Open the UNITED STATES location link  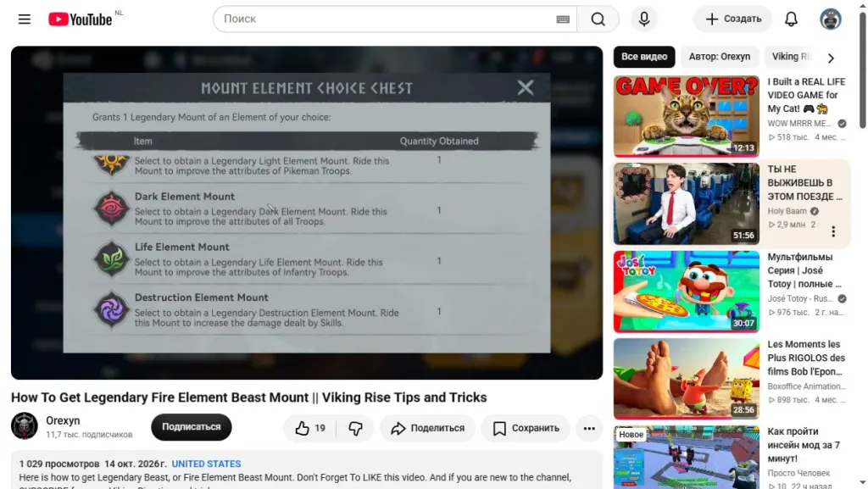pos(206,464)
